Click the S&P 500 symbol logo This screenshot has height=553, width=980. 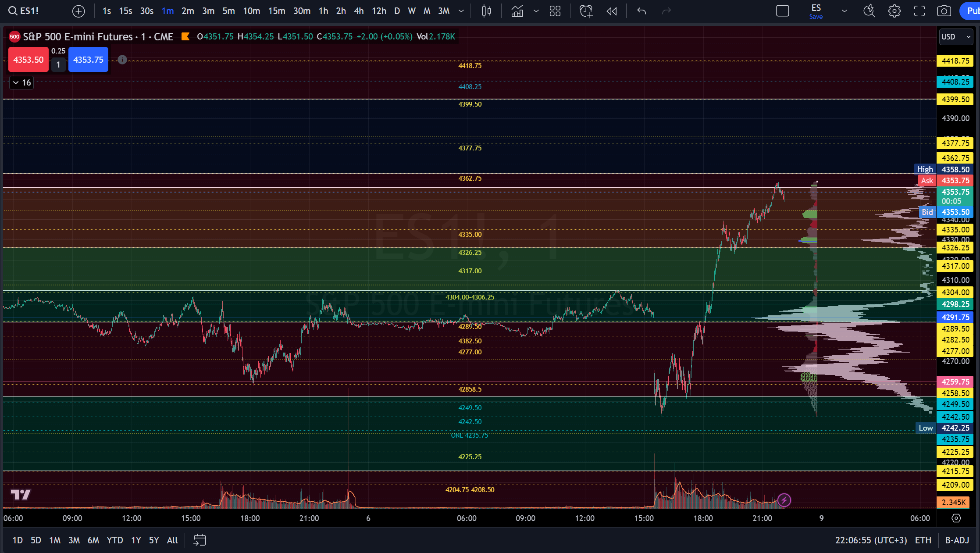click(14, 37)
